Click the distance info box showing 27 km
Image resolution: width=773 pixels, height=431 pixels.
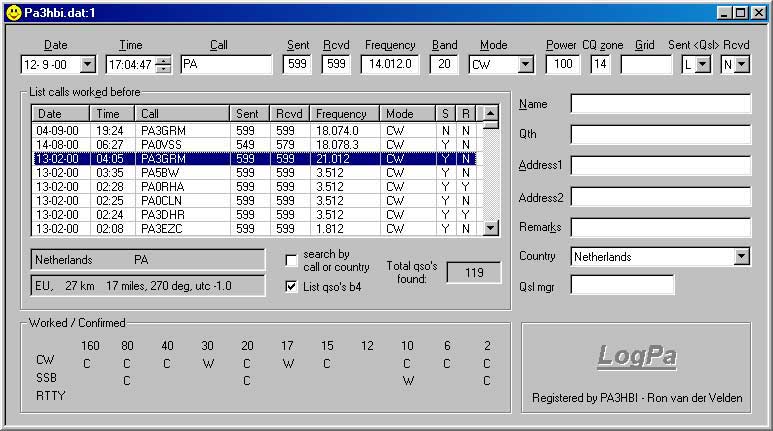pyautogui.click(x=148, y=286)
